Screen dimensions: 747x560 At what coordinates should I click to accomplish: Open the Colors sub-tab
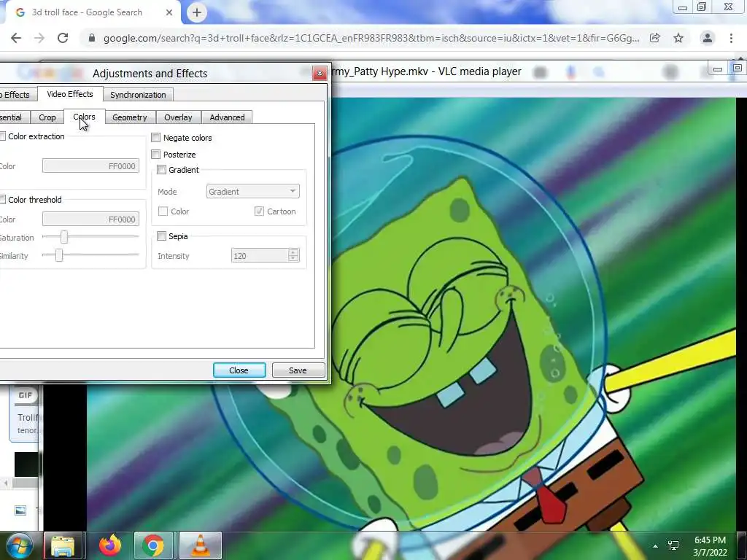85,117
